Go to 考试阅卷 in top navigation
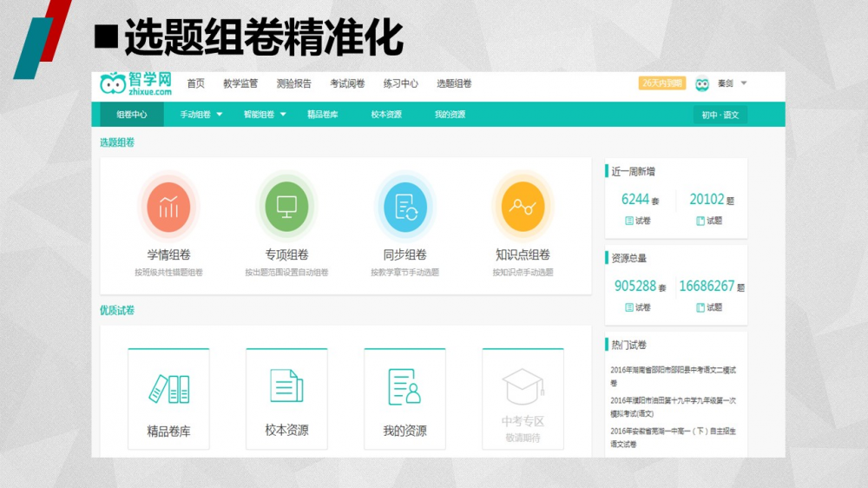The image size is (868, 488). coord(347,84)
